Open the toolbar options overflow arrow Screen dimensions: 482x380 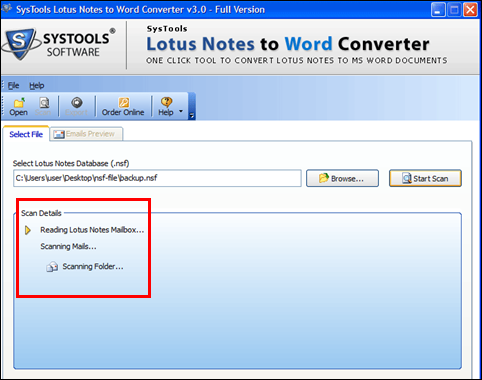(192, 116)
